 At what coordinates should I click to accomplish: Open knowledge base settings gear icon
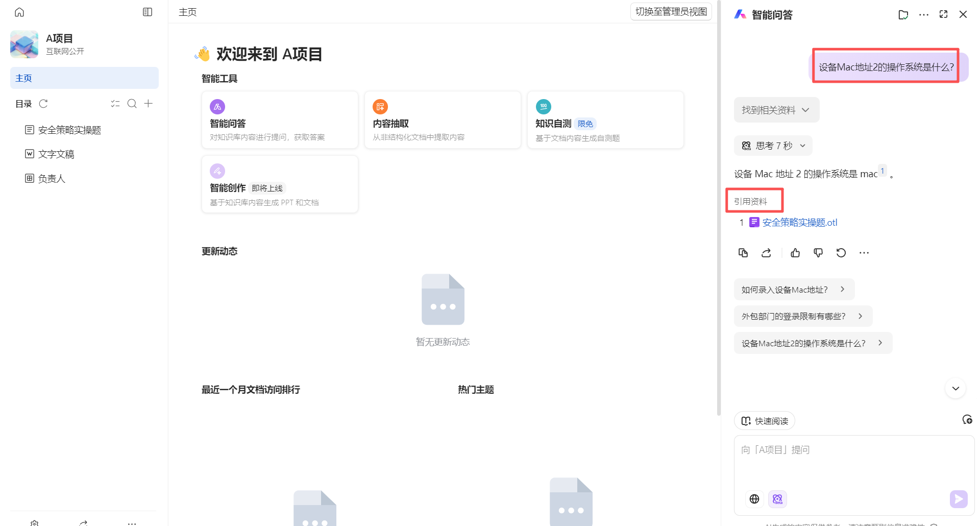coord(35,523)
